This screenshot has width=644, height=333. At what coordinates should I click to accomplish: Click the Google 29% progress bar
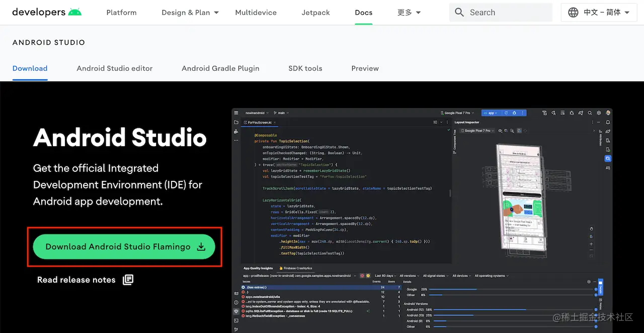[512, 290]
